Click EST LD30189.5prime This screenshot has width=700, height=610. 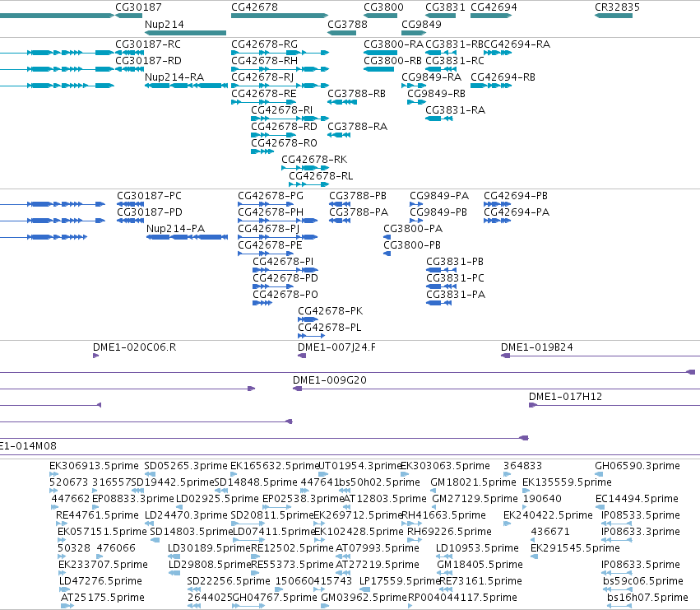click(210, 548)
